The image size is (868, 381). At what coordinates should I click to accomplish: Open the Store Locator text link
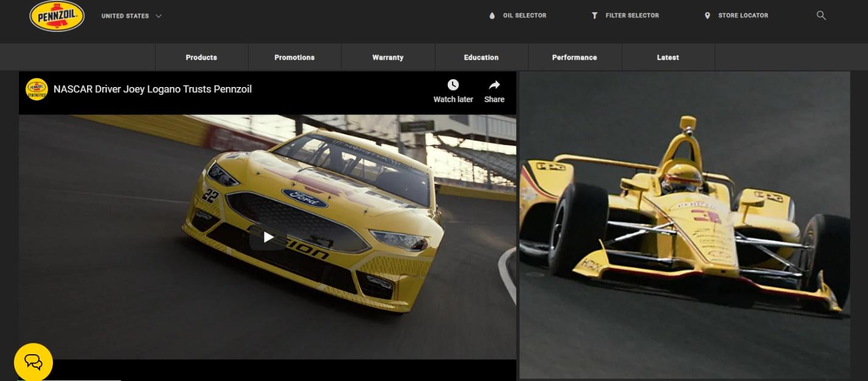pos(743,16)
